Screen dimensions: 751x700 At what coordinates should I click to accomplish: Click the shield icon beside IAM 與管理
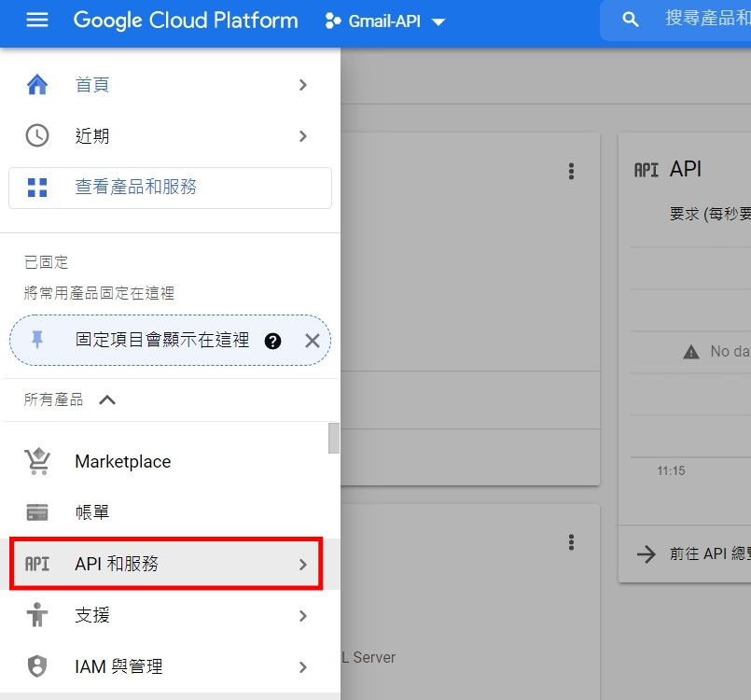click(37, 666)
